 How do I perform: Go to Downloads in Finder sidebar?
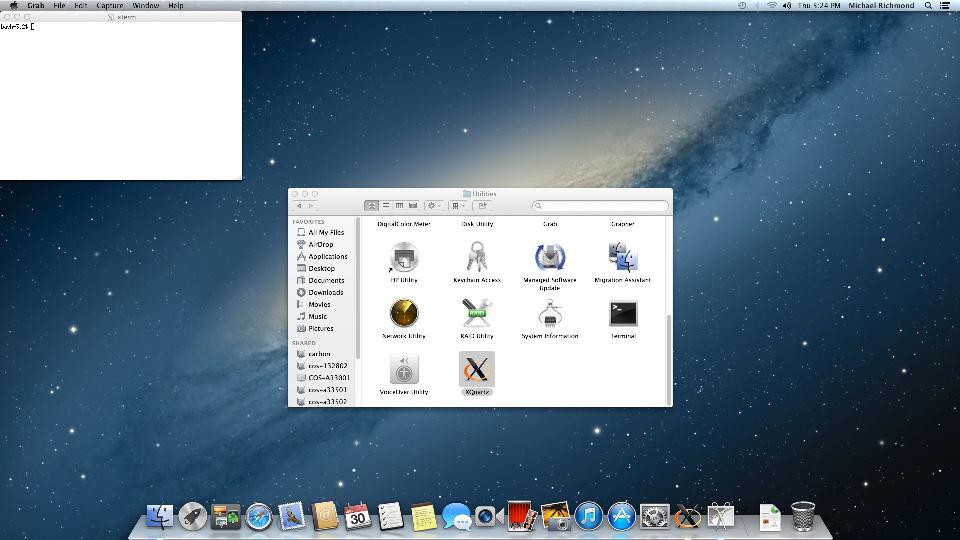click(325, 292)
